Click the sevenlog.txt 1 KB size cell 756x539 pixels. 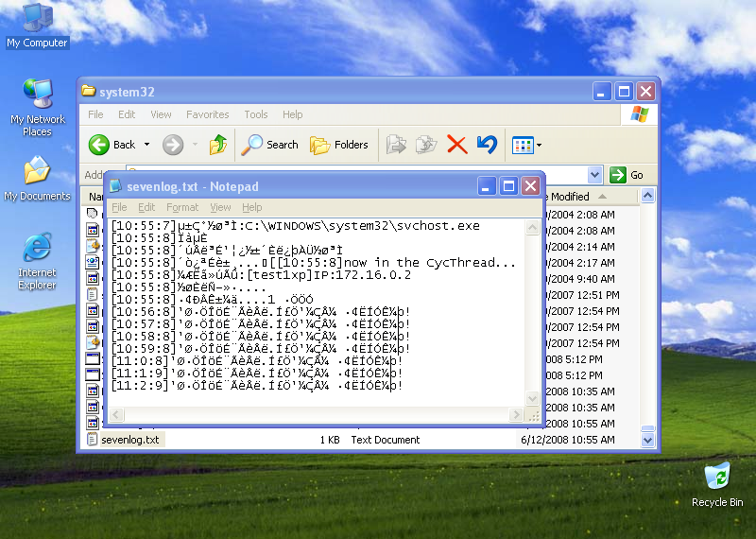330,440
